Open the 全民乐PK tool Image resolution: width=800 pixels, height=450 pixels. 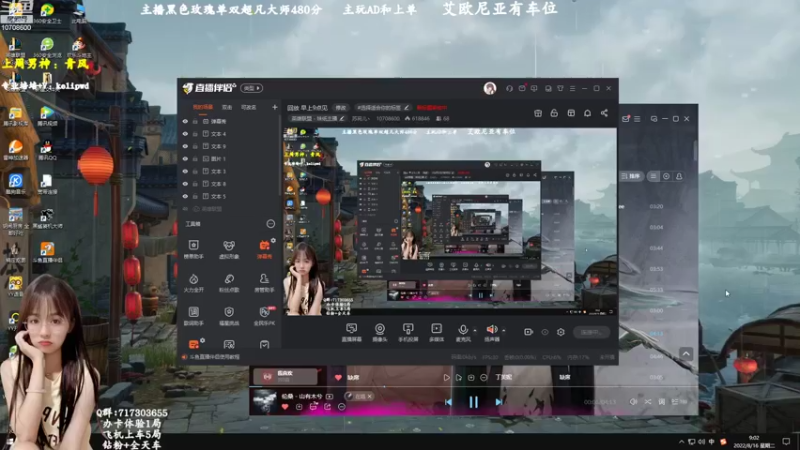[264, 316]
